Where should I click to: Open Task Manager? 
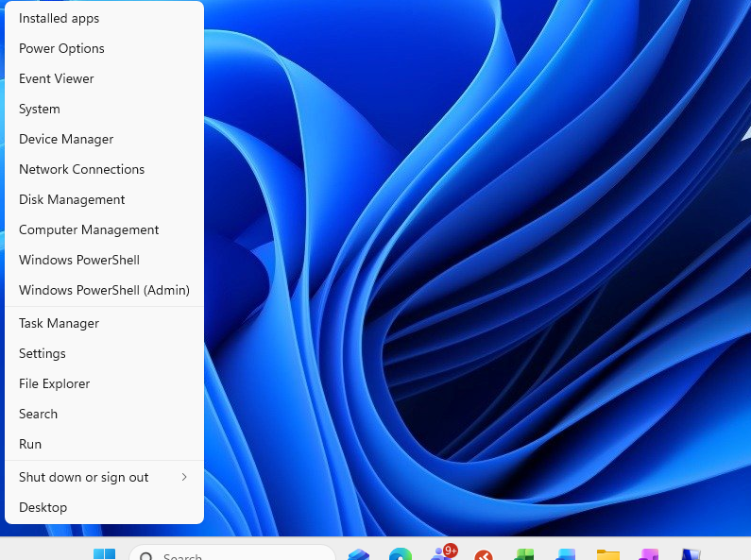[x=104, y=323]
